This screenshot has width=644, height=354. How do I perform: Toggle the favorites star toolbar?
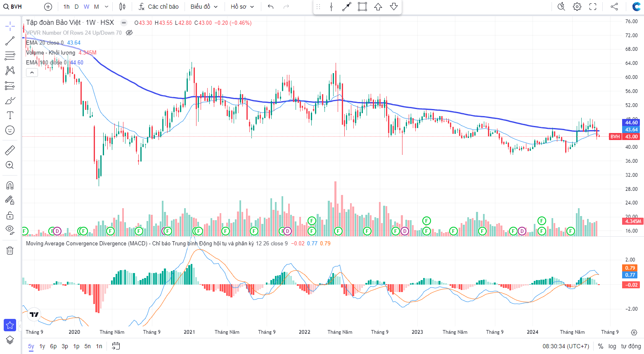click(10, 325)
